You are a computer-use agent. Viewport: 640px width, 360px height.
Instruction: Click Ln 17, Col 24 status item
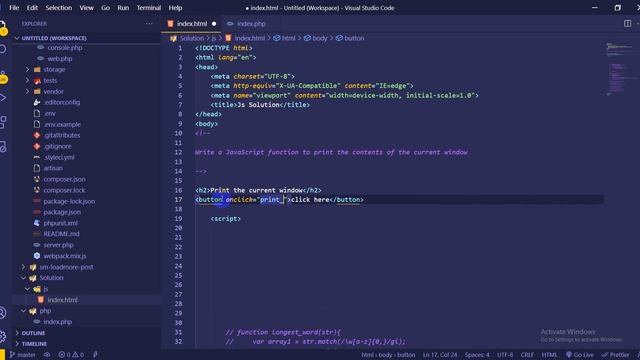tap(440, 355)
